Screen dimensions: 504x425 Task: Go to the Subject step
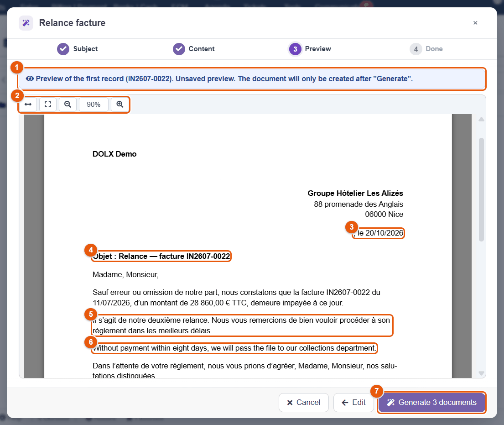click(x=77, y=49)
